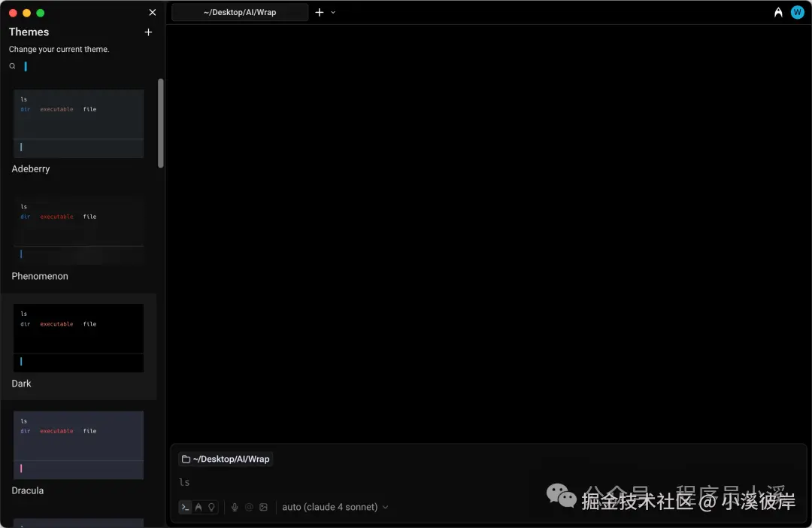Click the Dracula theme name
Image resolution: width=812 pixels, height=528 pixels.
coord(28,490)
